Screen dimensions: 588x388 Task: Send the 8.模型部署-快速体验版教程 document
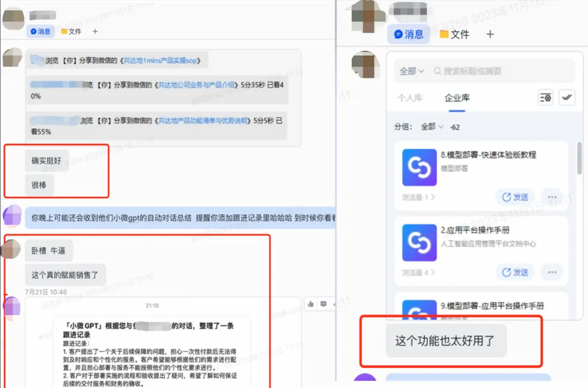pyautogui.click(x=514, y=197)
